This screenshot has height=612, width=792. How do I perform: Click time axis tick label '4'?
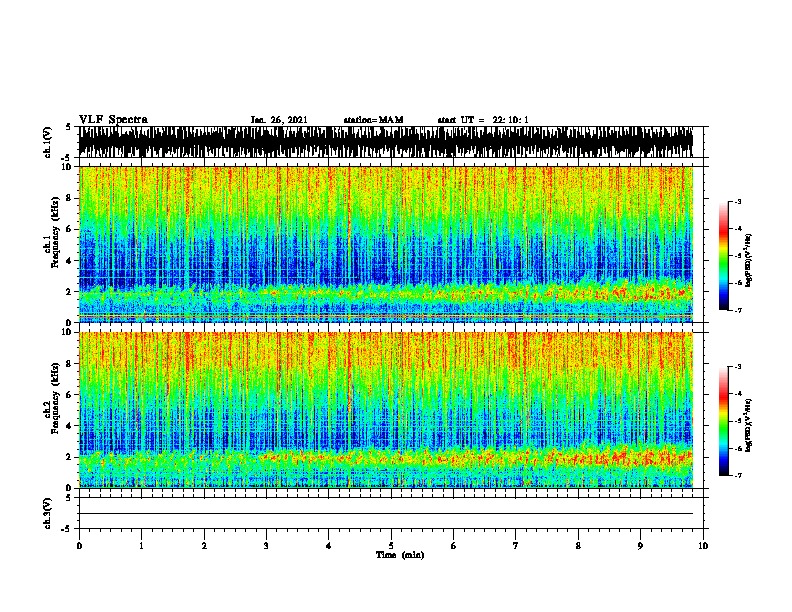(x=329, y=546)
